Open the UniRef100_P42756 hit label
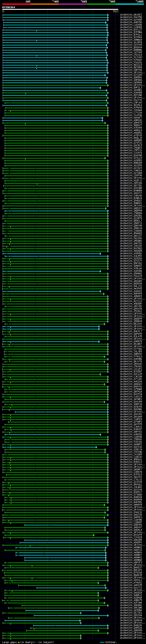 pos(131,18)
